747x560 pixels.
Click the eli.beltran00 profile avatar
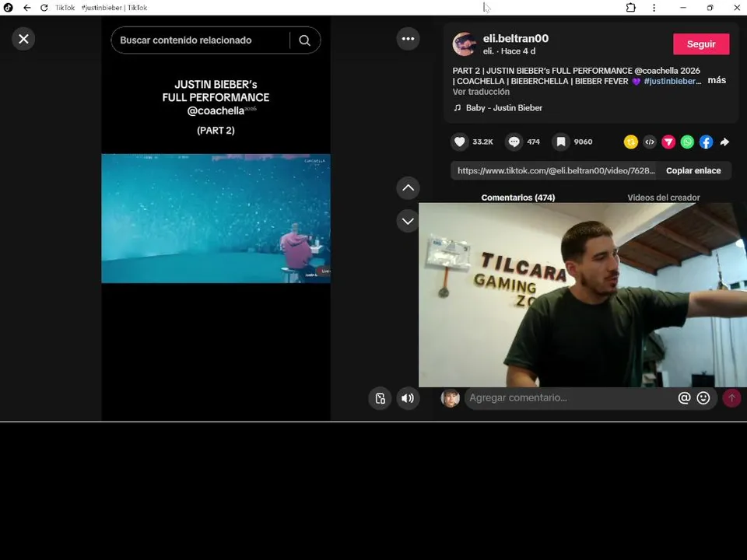[465, 44]
